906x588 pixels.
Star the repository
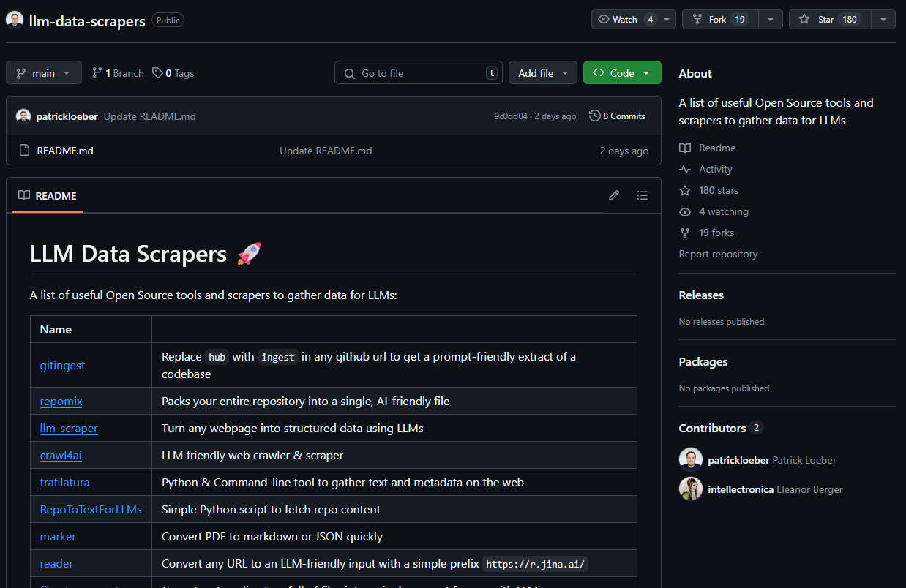[830, 20]
